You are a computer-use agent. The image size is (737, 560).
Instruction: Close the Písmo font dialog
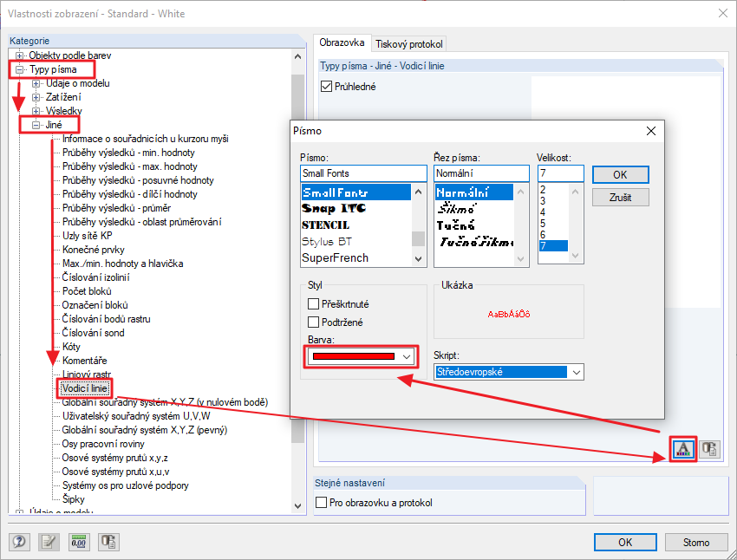[651, 131]
